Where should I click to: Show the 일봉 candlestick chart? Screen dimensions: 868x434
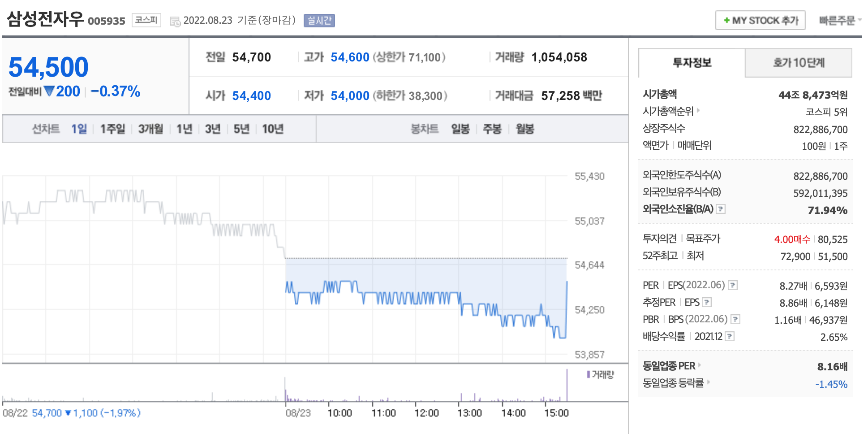pyautogui.click(x=460, y=129)
